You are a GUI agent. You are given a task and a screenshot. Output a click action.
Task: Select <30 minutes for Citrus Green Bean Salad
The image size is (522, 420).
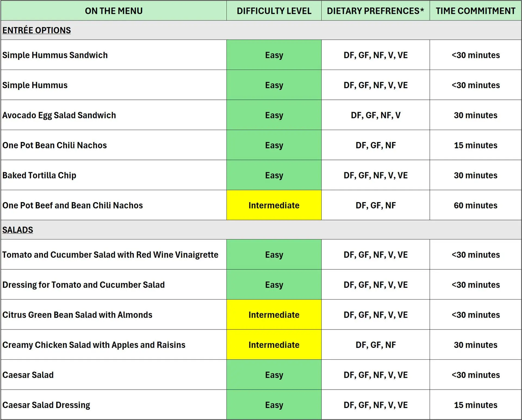point(476,315)
